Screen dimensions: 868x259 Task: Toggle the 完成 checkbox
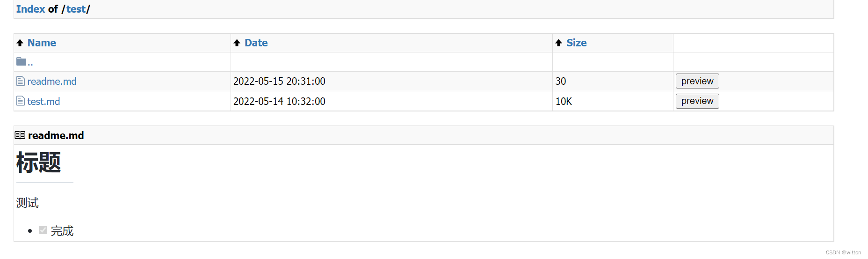43,230
